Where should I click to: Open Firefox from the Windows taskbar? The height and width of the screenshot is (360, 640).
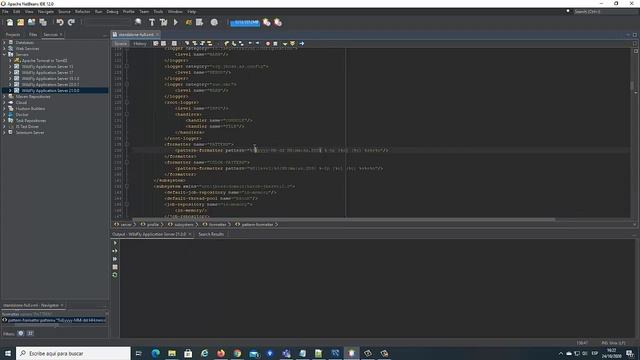click(221, 353)
